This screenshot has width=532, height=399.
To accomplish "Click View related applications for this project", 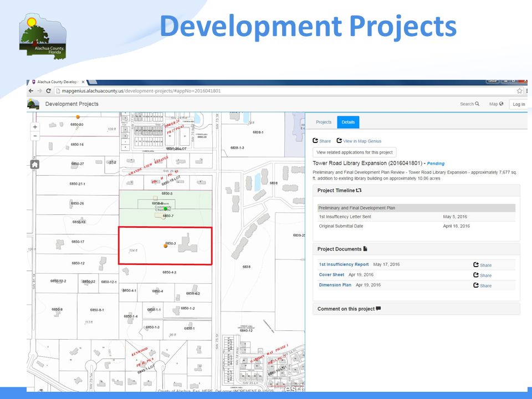I will coord(355,152).
